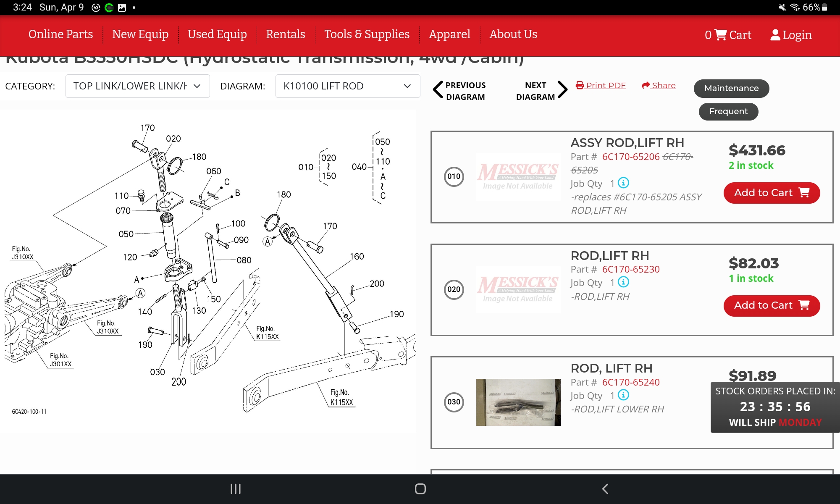Click placeholder image for ROD,LIFT RH 6C170-65230
The width and height of the screenshot is (840, 504).
pyautogui.click(x=518, y=289)
